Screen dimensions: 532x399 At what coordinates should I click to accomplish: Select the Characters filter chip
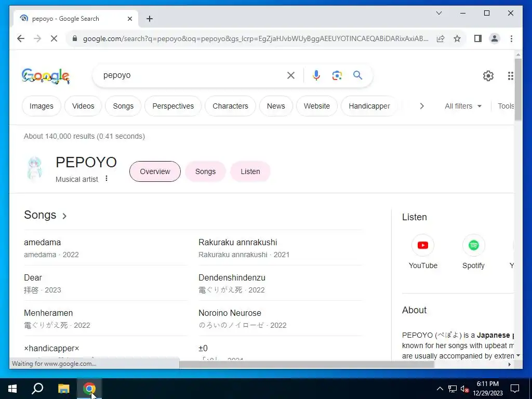(x=230, y=106)
